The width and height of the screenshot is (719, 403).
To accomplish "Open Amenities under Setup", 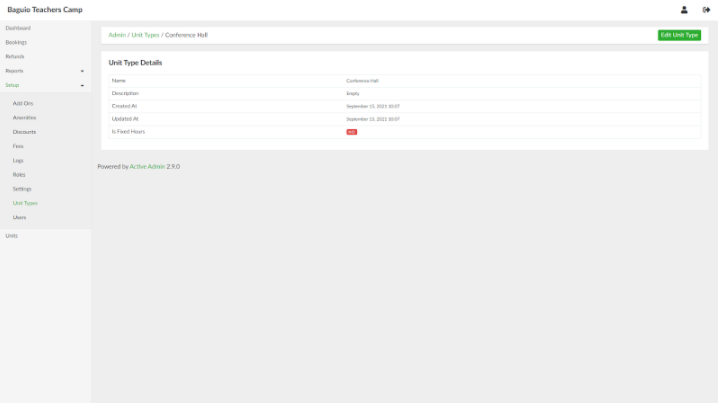I will pyautogui.click(x=24, y=117).
